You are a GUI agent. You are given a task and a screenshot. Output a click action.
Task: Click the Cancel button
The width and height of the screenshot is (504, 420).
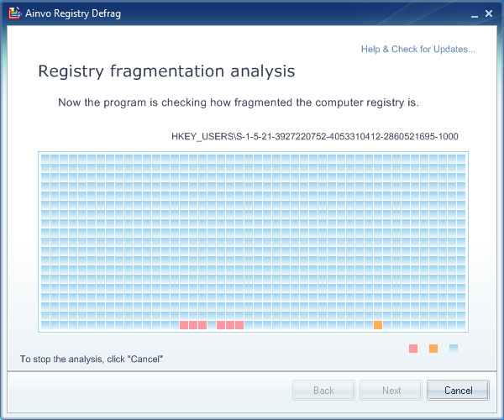[458, 390]
